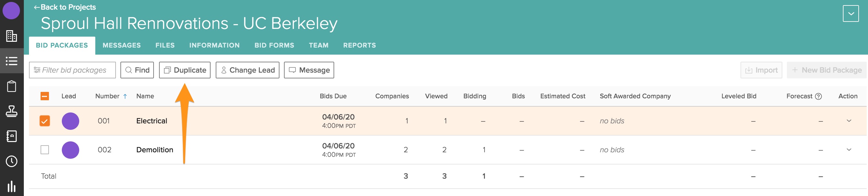Click the Duplicate button
868x196 pixels.
(x=185, y=70)
